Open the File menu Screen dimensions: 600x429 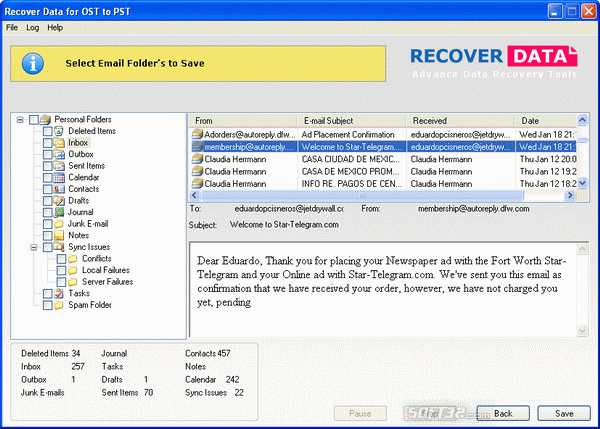tap(12, 28)
